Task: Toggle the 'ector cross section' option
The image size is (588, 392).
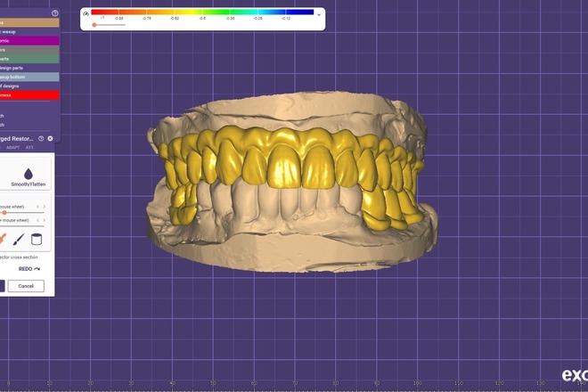Action: tap(19, 257)
